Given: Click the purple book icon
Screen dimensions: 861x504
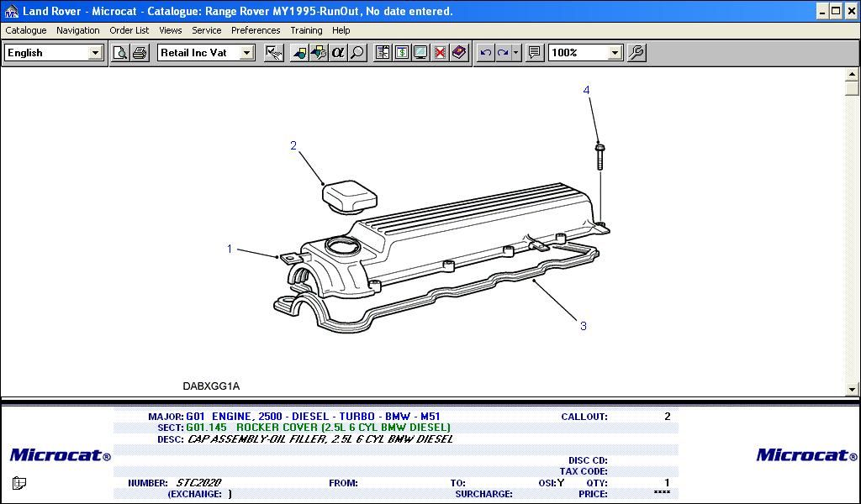Looking at the screenshot, I should (x=459, y=53).
